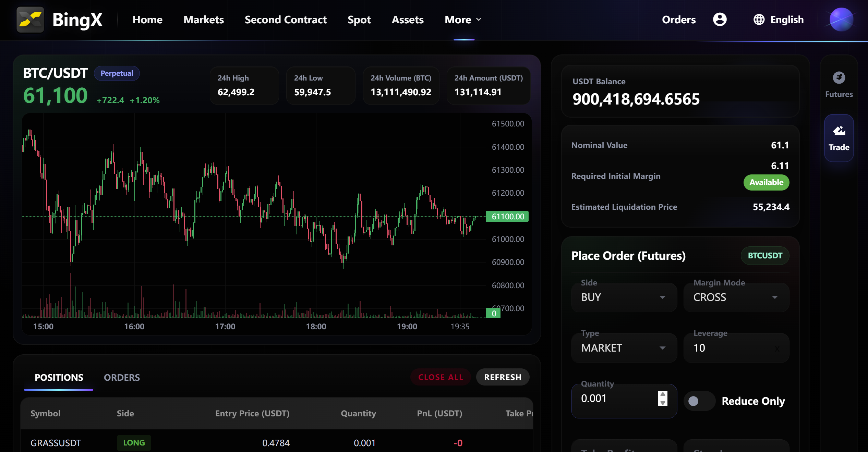This screenshot has height=452, width=868.
Task: Click the BTCUSDT symbol chip
Action: pos(765,256)
